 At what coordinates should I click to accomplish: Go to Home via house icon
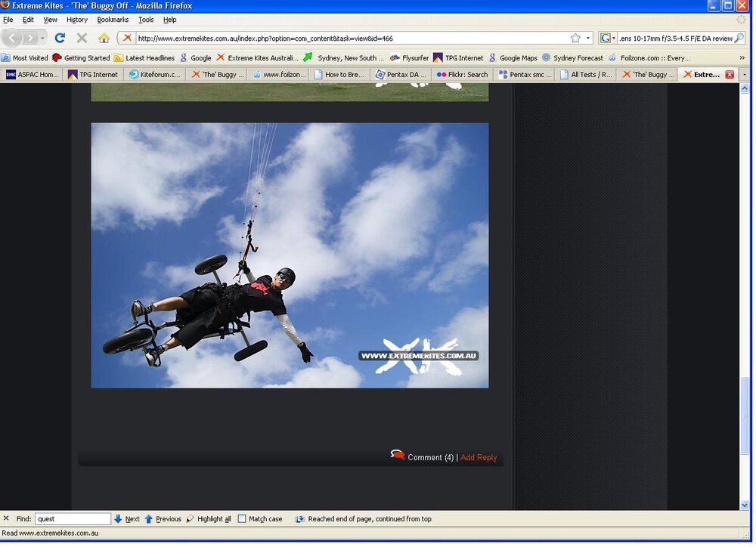click(x=104, y=38)
